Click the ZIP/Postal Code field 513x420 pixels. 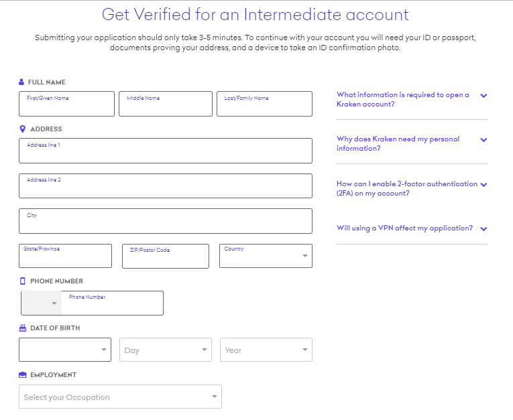[166, 257]
